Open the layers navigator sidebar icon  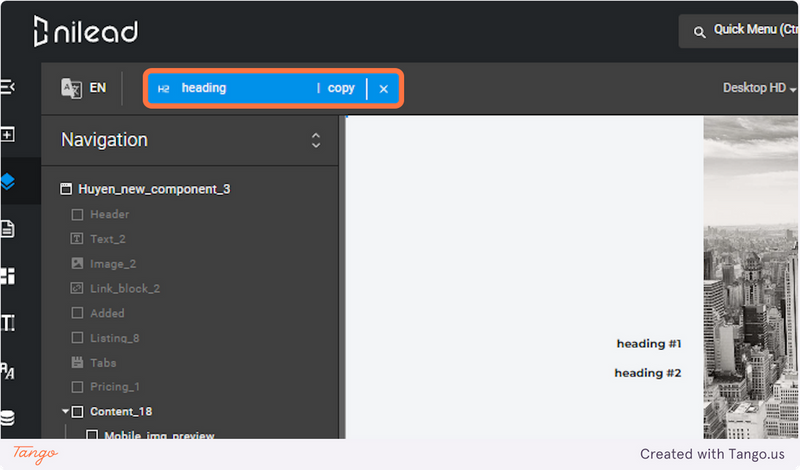pyautogui.click(x=8, y=181)
